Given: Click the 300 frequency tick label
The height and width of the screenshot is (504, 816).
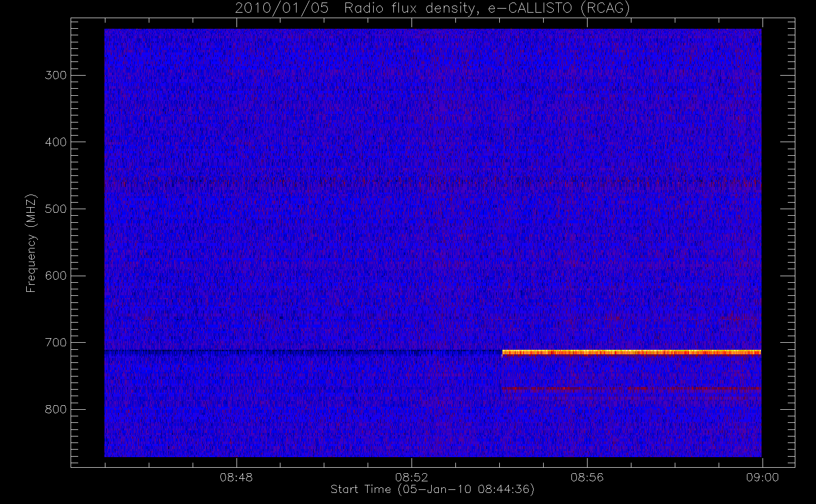Looking at the screenshot, I should 55,75.
